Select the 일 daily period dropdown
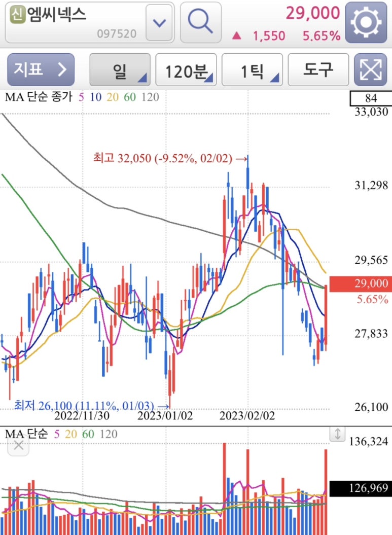This screenshot has height=535, width=392. click(x=120, y=69)
